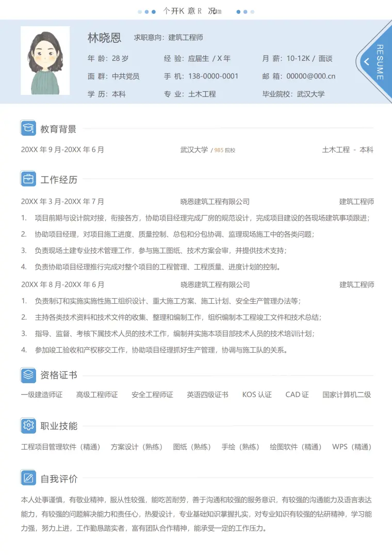The width and height of the screenshot is (392, 555).
Task: Click the 学历: 本科 field
Action: [106, 94]
